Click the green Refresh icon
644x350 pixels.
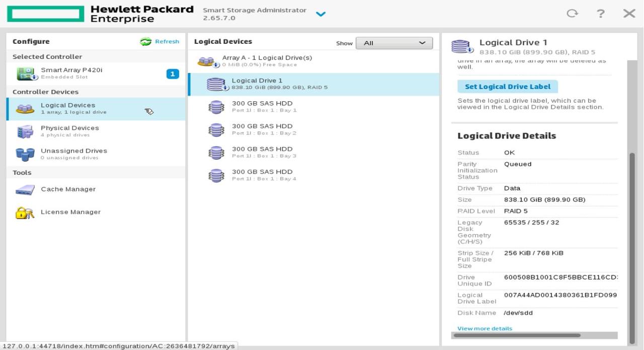coord(146,42)
